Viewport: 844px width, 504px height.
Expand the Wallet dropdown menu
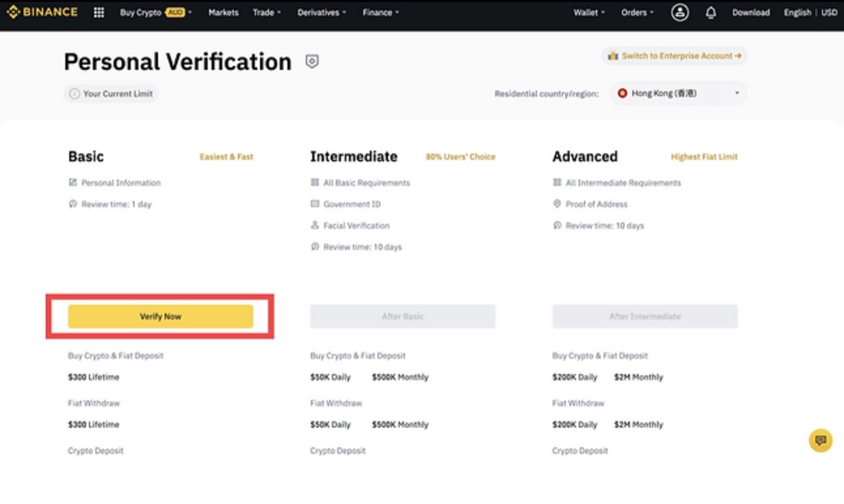pos(589,12)
